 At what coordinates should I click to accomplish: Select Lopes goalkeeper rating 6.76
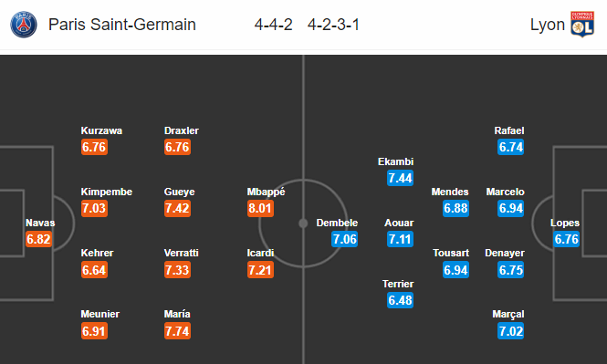[x=566, y=239]
